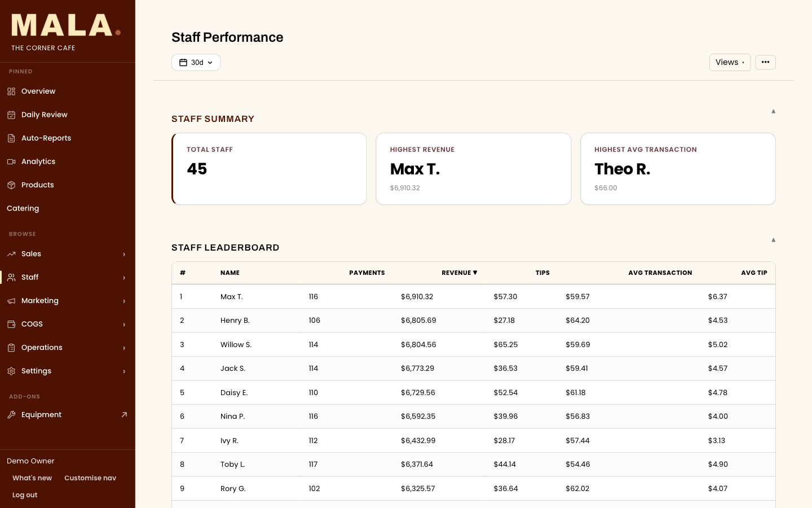
Task: Click the Daily Review calendar icon
Action: [11, 115]
